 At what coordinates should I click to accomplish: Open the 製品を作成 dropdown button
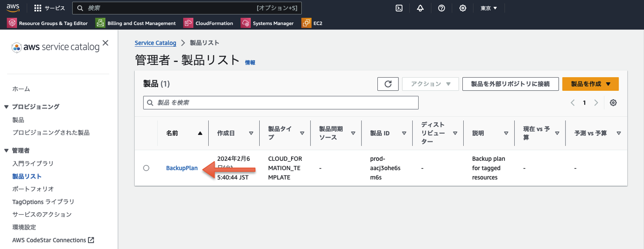(590, 84)
